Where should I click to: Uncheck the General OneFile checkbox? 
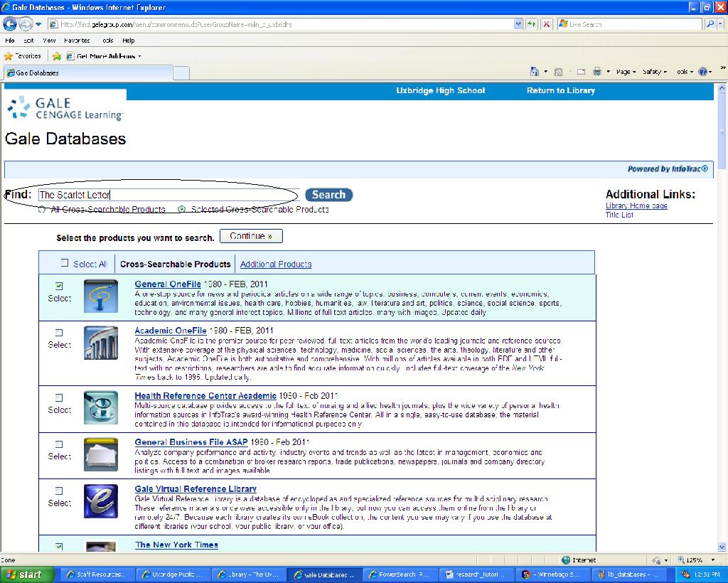pos(59,286)
